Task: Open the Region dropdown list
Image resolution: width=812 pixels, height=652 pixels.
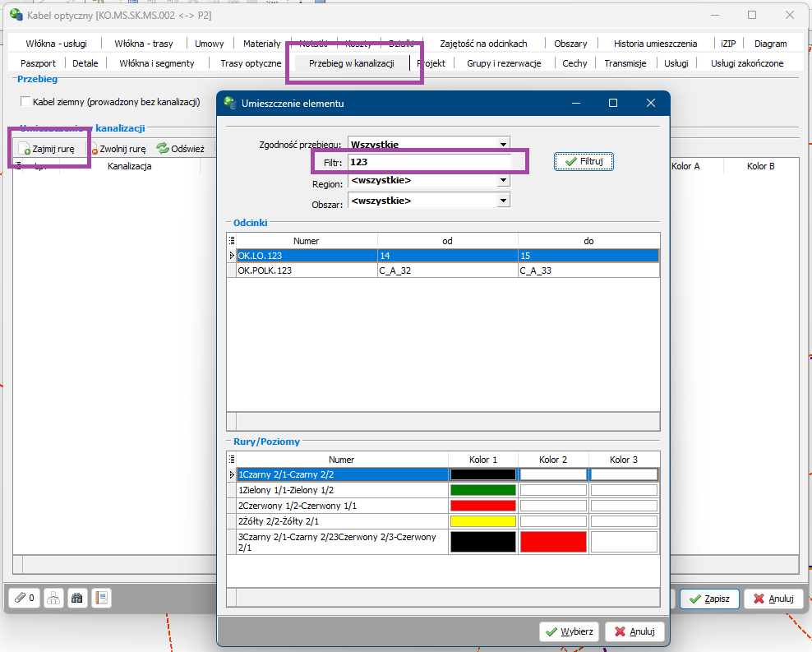Action: click(x=503, y=181)
